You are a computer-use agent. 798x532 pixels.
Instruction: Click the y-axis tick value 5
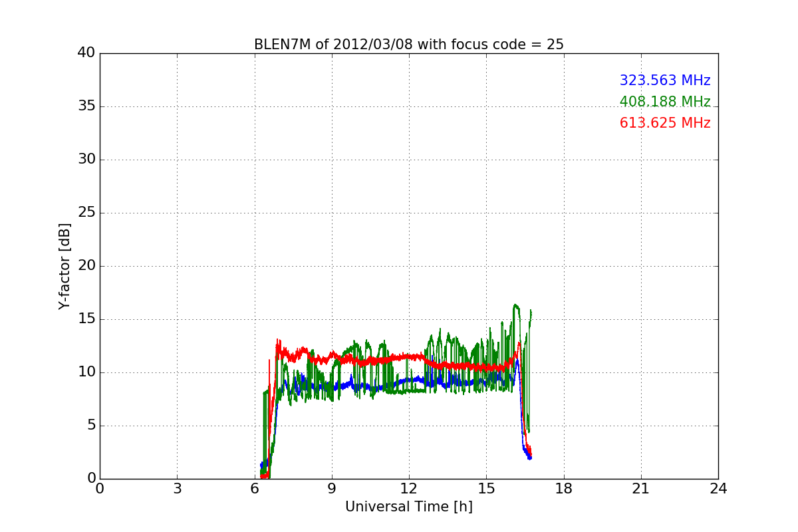click(x=91, y=426)
